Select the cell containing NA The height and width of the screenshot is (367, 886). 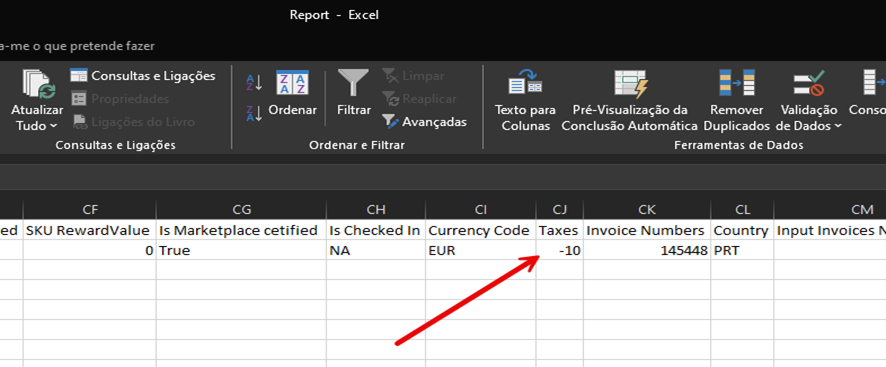tap(376, 250)
